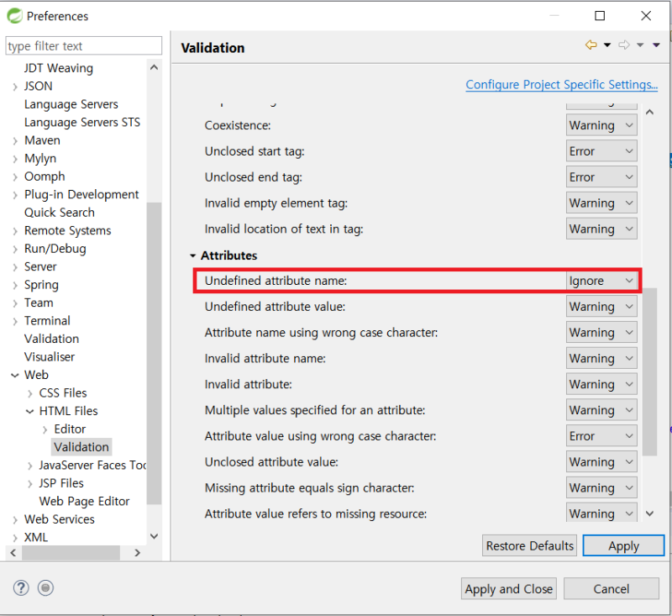Open Invalid attribute name severity dropdown
This screenshot has width=672, height=616.
coord(601,358)
